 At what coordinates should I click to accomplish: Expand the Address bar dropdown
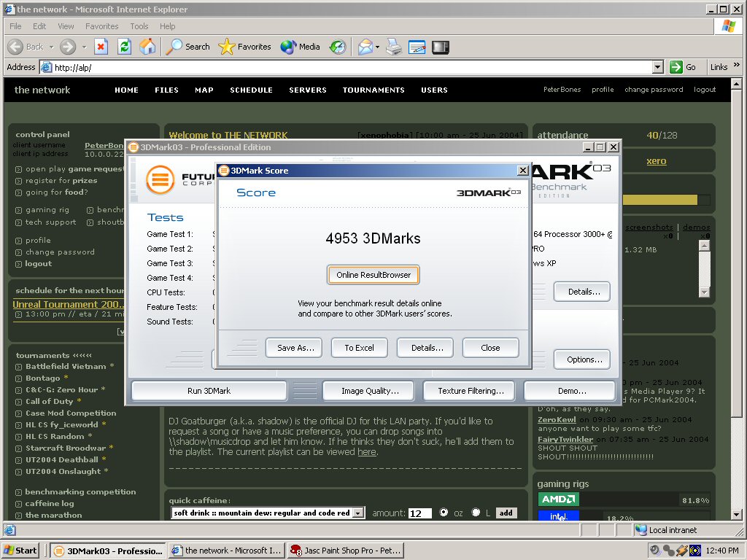coord(658,67)
